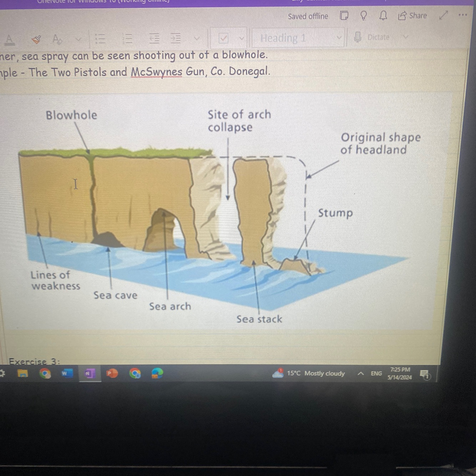Increase the paragraph indent
476x476 pixels.
[176, 38]
